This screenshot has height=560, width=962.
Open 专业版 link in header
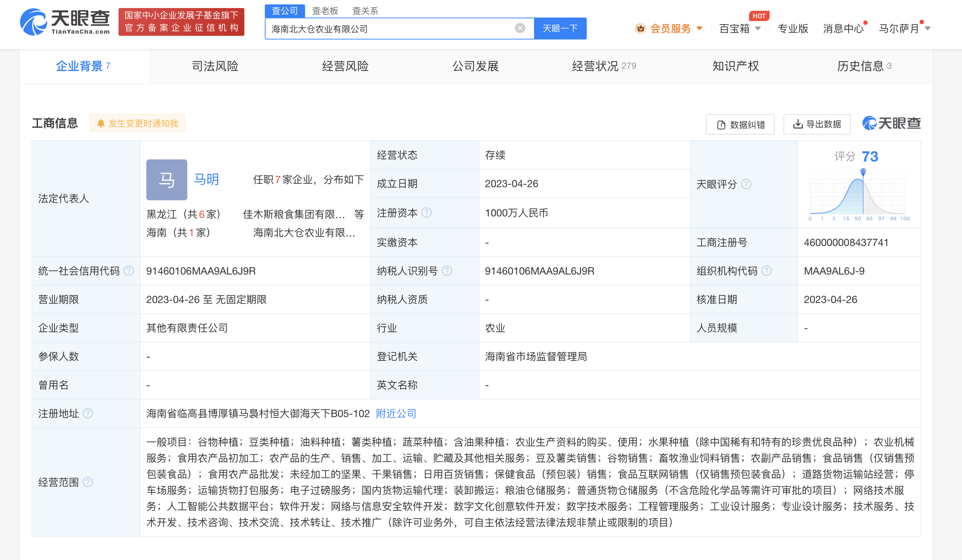[x=793, y=28]
